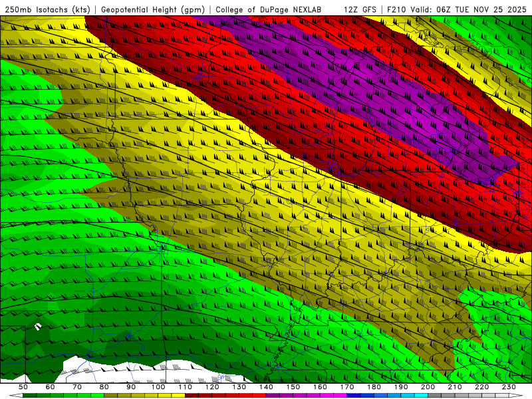Viewport: 532px width, 399px height.
Task: Select the dark purple swatch right of 140
Action: [x=273, y=395]
